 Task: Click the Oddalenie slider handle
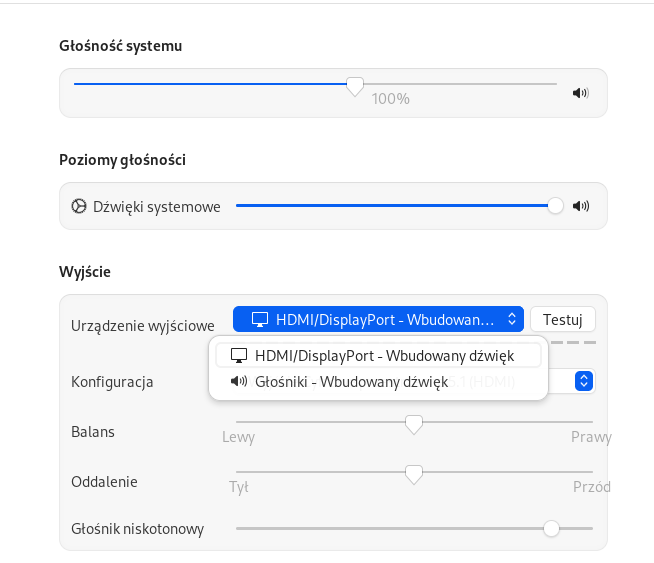[414, 475]
